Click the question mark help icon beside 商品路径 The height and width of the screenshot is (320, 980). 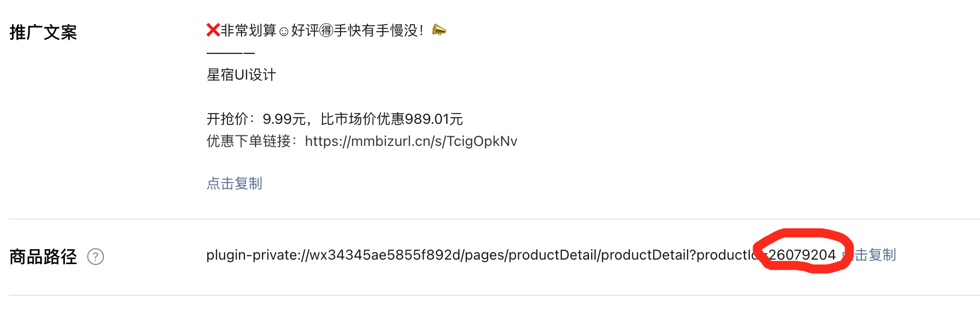(x=96, y=257)
